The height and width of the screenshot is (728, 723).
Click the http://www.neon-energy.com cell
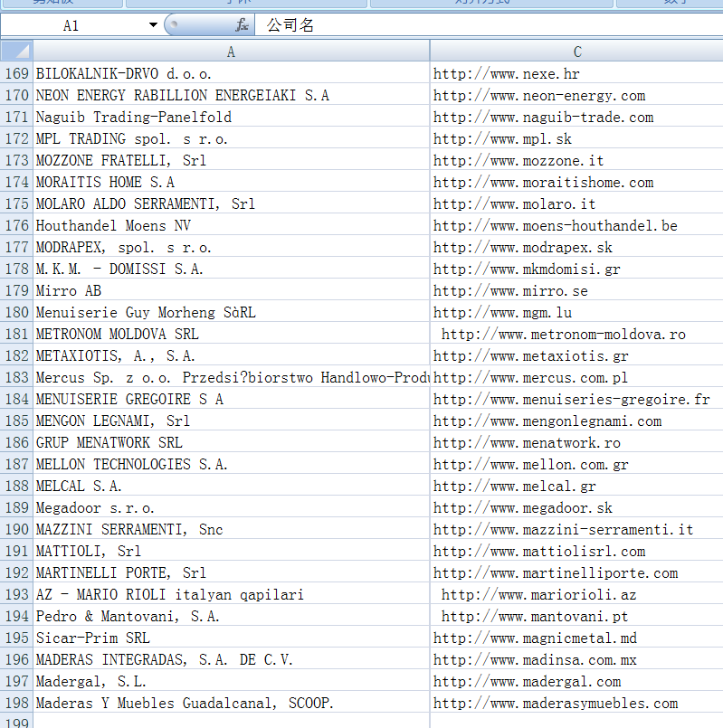pyautogui.click(x=576, y=95)
